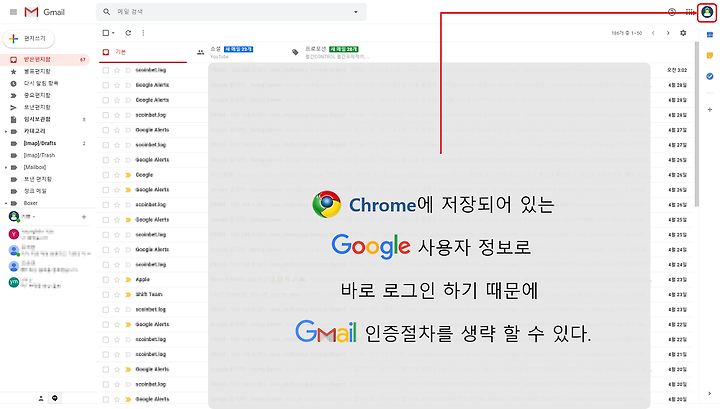Click the 오전 3:02 time cell

677,70
